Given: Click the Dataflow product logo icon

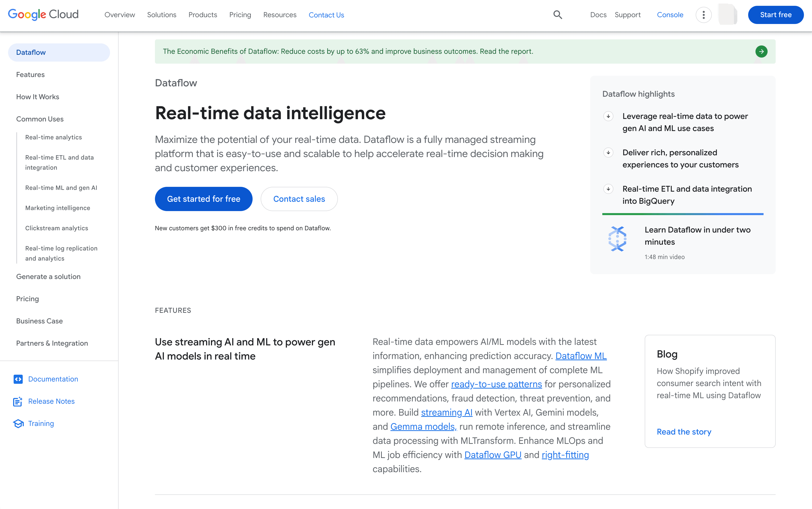Looking at the screenshot, I should click(x=617, y=239).
